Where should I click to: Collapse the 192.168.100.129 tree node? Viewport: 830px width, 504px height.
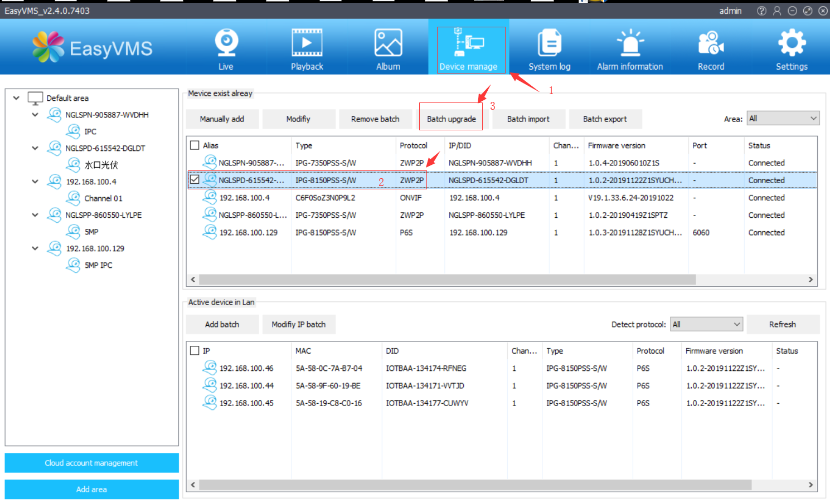pyautogui.click(x=35, y=248)
